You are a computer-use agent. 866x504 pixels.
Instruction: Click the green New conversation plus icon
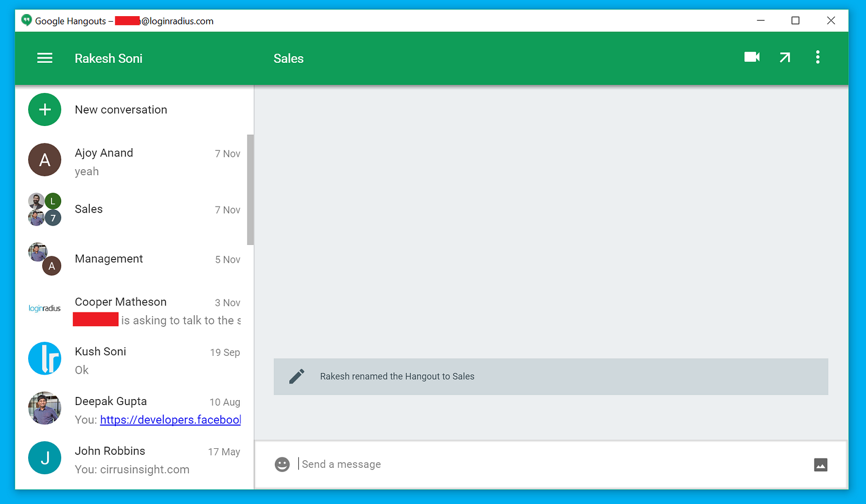[45, 110]
